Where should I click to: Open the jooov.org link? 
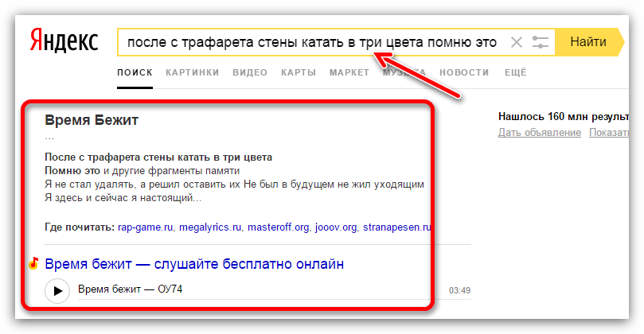point(336,227)
